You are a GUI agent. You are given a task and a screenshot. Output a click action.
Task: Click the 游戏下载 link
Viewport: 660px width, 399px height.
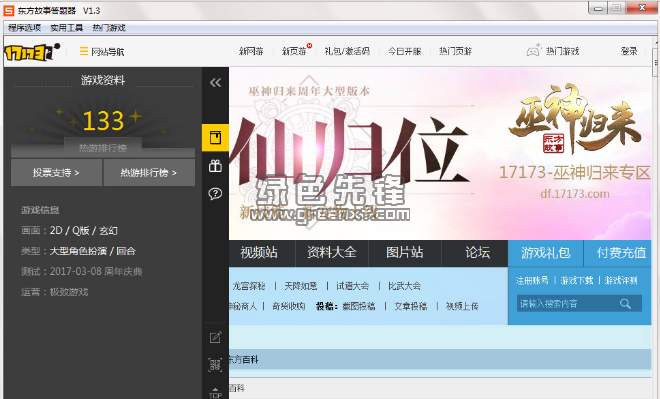(x=577, y=280)
